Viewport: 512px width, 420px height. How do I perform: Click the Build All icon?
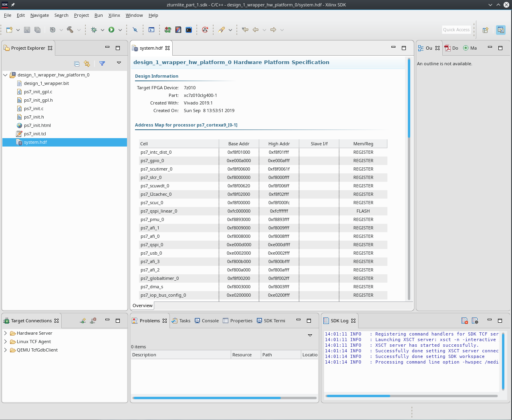coord(52,30)
